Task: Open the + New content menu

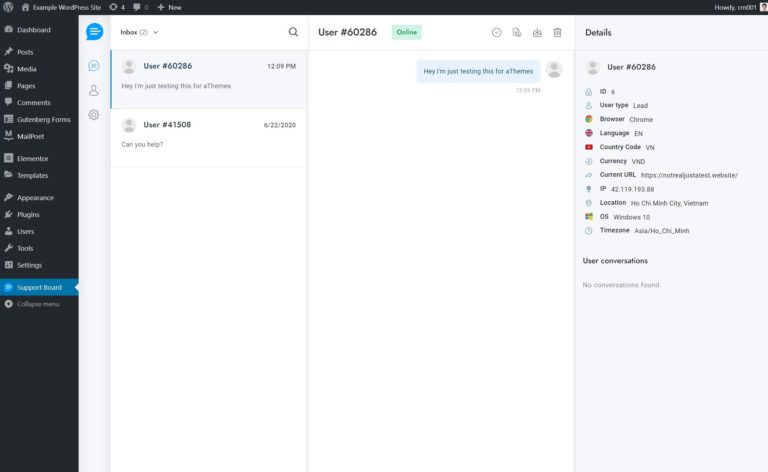Action: pyautogui.click(x=169, y=7)
